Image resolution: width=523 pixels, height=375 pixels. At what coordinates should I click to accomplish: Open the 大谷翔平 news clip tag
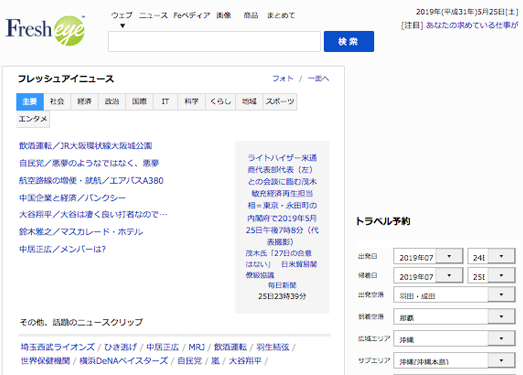point(245,361)
